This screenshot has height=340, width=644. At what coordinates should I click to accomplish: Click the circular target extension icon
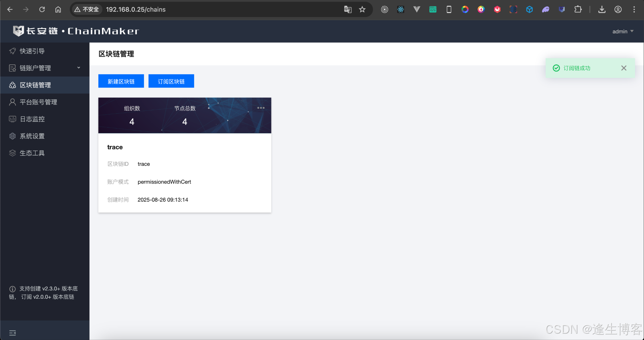click(385, 9)
